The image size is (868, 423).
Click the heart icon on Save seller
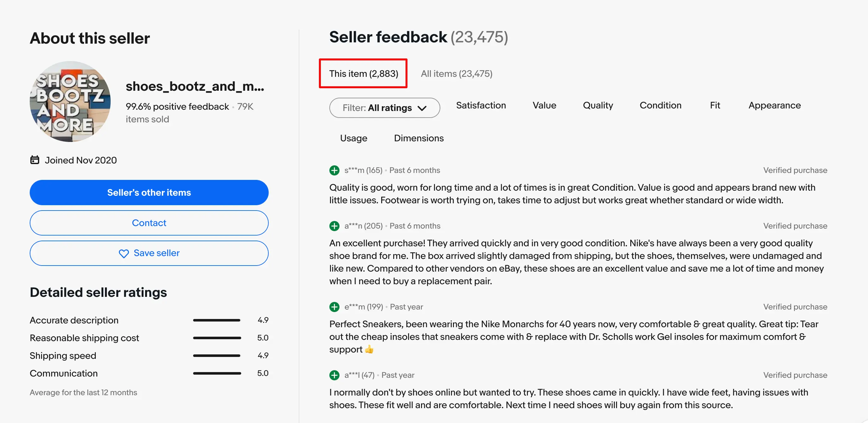124,254
